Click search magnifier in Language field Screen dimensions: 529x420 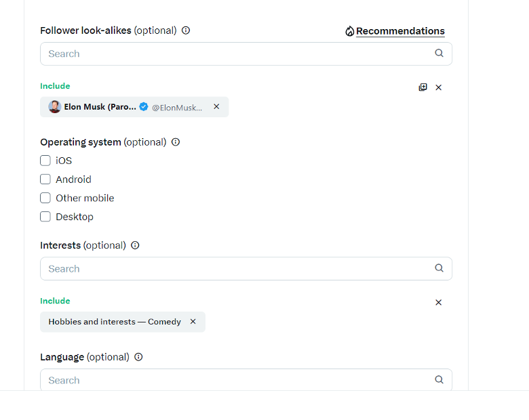click(439, 380)
